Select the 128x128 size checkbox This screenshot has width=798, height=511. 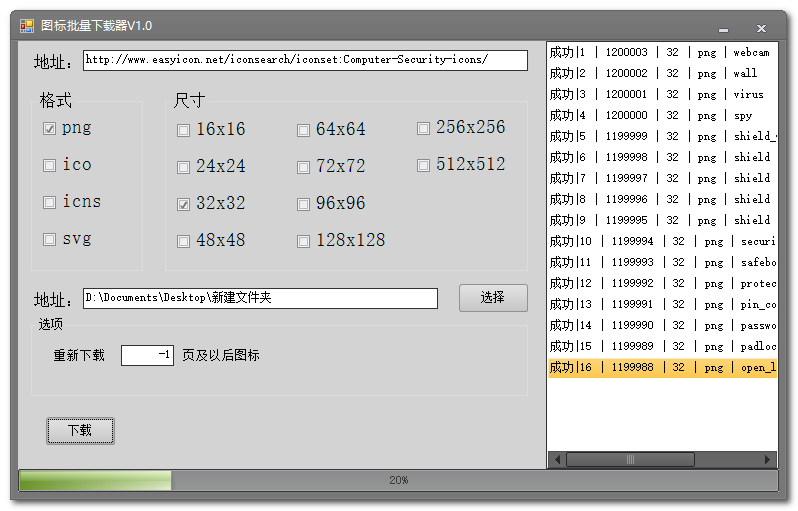click(303, 241)
